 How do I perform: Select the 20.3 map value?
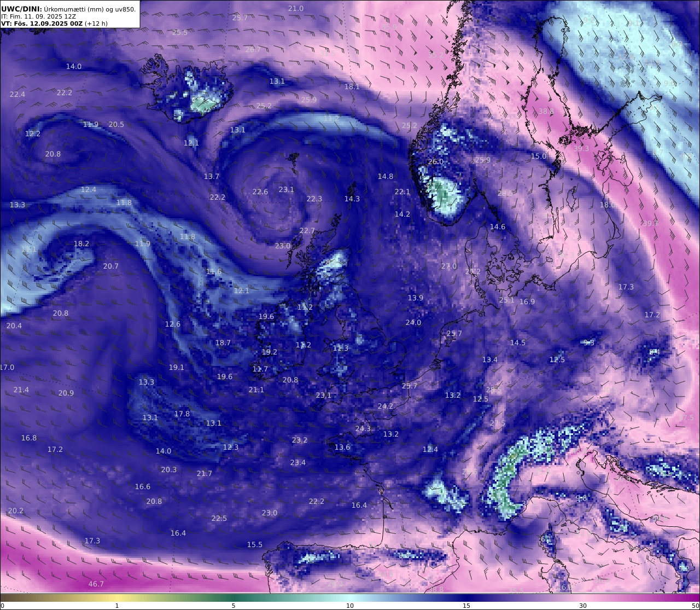169,469
